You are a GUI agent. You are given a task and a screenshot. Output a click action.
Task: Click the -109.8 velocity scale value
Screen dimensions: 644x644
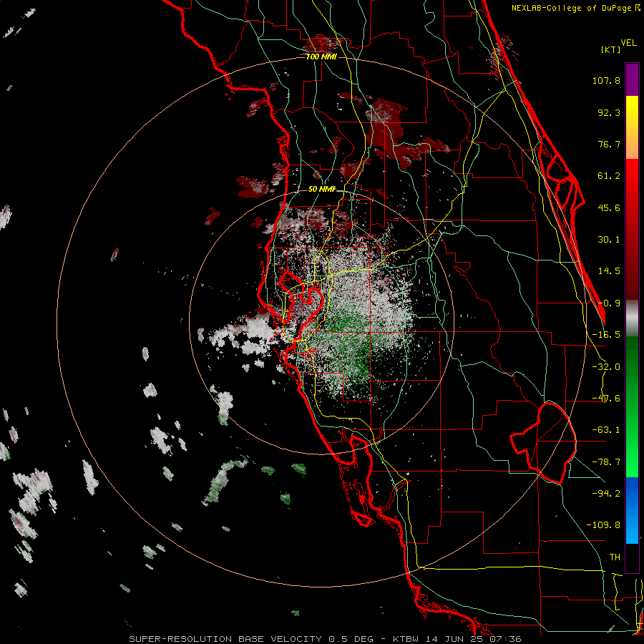(x=603, y=525)
